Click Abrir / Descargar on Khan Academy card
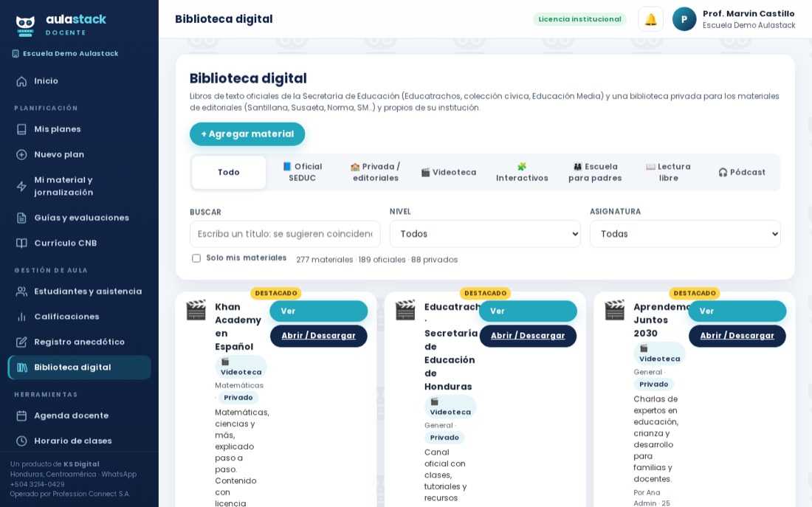Screen dimensions: 812x507 (318, 336)
